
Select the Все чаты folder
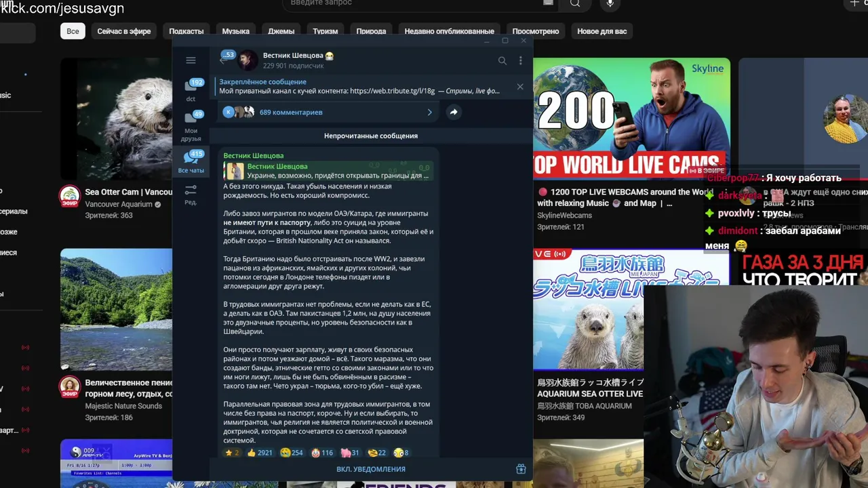(x=191, y=163)
